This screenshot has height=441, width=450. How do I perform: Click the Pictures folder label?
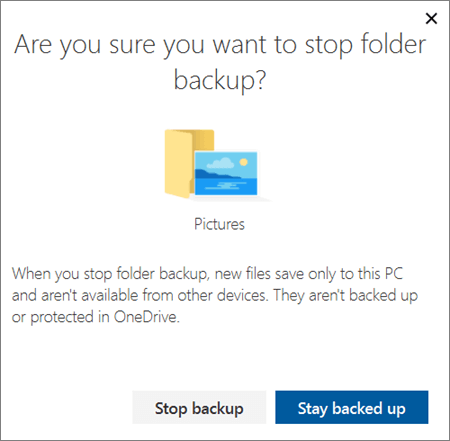(x=219, y=224)
